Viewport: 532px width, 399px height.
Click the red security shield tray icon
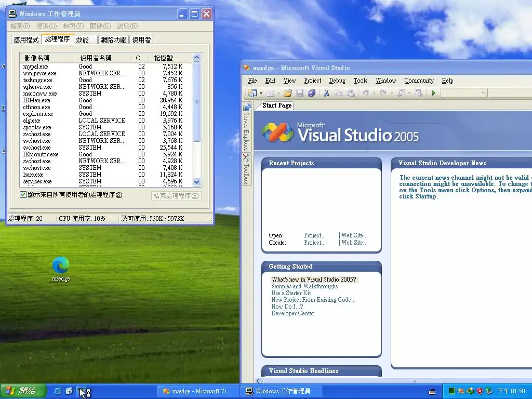(x=480, y=391)
